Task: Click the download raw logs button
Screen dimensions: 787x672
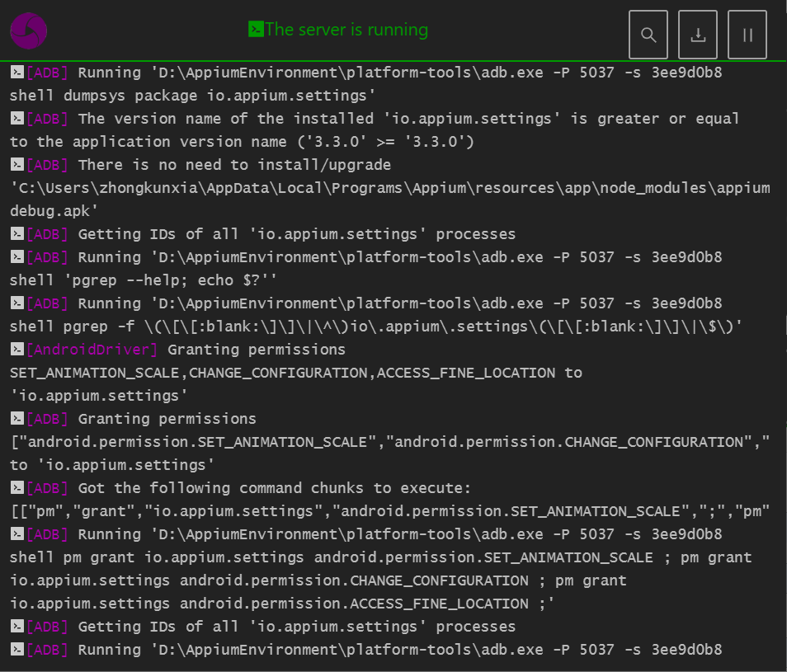Action: pyautogui.click(x=698, y=35)
